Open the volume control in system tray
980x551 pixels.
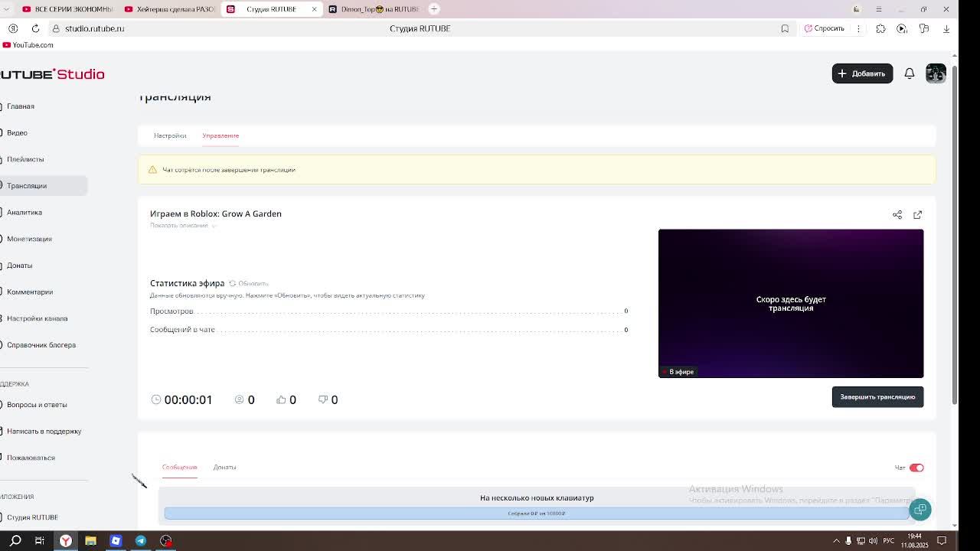[x=873, y=541]
